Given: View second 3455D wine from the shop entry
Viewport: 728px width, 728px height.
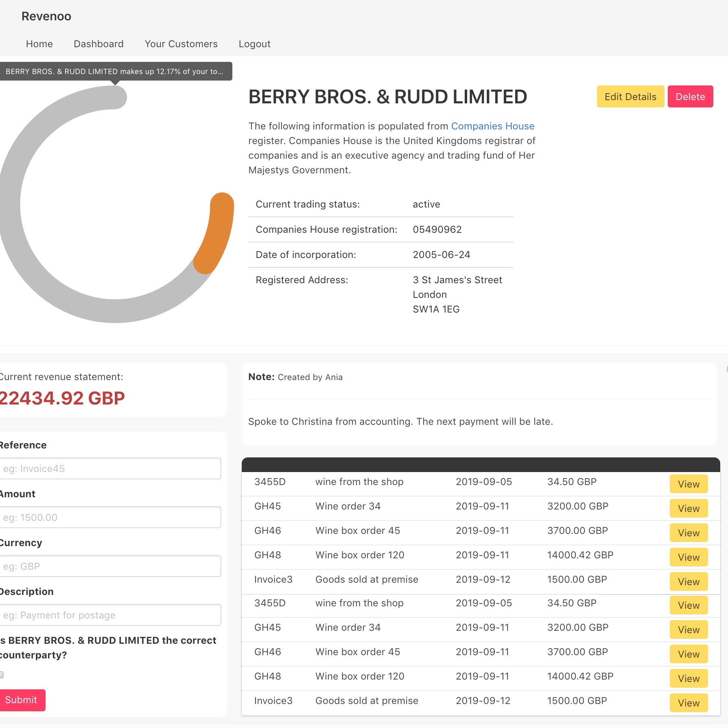Looking at the screenshot, I should tap(689, 605).
